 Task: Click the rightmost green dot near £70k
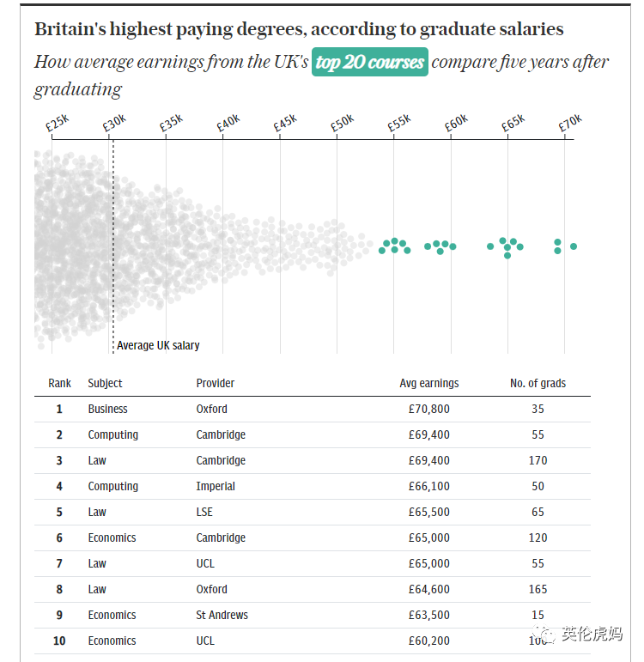coord(574,246)
